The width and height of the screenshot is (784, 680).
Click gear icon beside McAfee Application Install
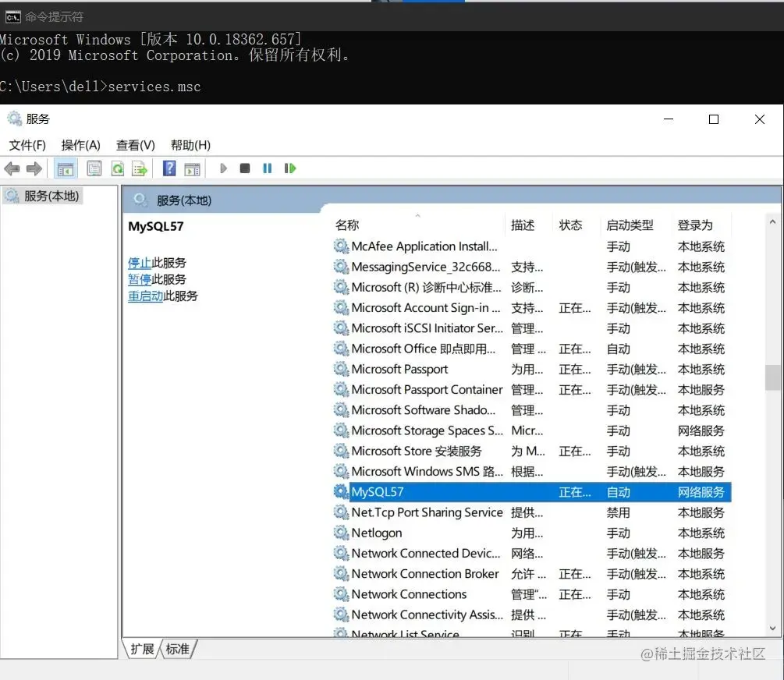point(341,246)
